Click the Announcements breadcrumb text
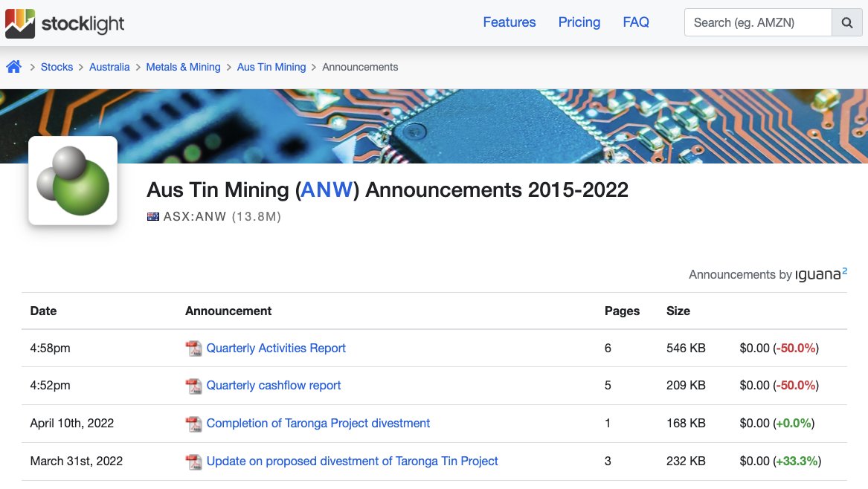This screenshot has height=489, width=868. (360, 67)
